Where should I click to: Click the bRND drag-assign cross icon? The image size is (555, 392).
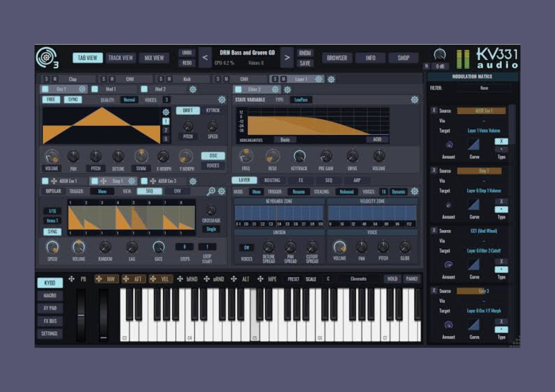tap(180, 279)
